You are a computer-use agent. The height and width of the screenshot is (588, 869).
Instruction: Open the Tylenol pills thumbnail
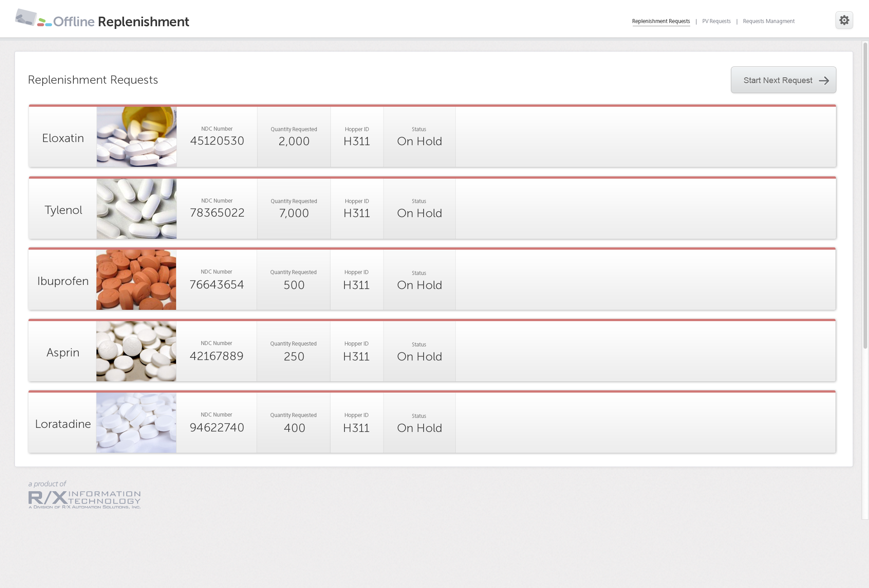point(137,209)
